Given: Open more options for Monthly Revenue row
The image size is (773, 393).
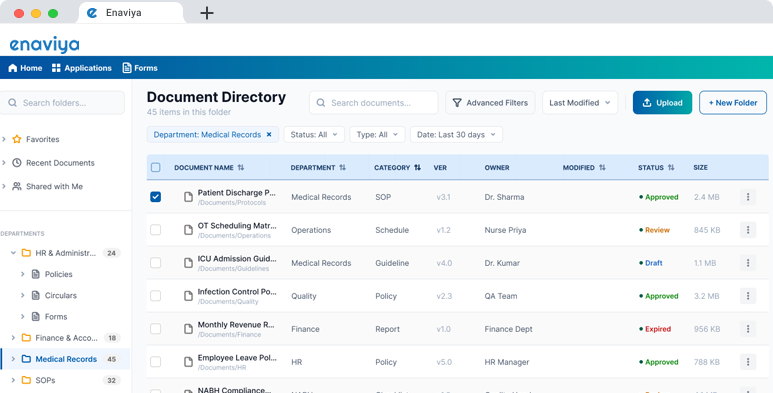Looking at the screenshot, I should [748, 329].
